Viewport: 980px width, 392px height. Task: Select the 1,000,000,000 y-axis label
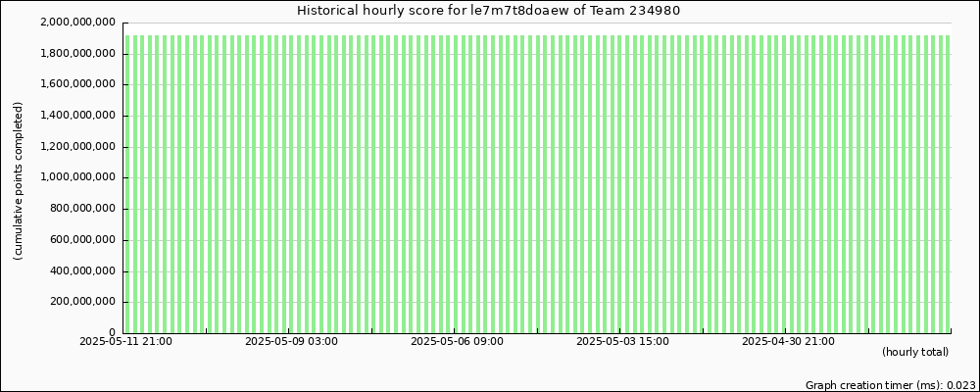[77, 178]
